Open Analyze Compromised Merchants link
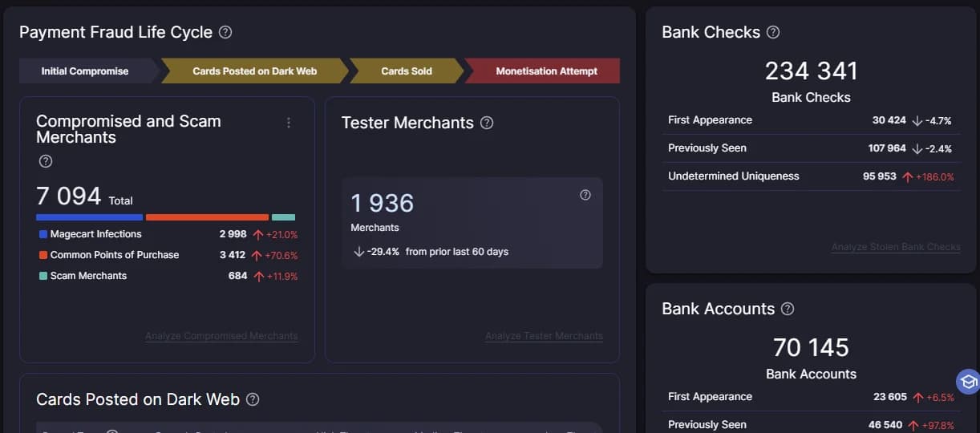 221,336
